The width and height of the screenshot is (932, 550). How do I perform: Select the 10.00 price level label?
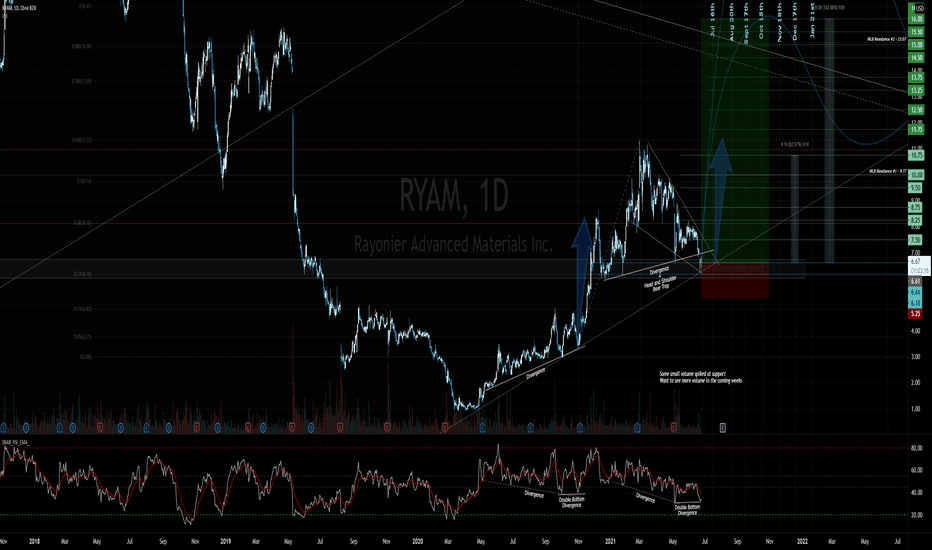pyautogui.click(x=915, y=175)
